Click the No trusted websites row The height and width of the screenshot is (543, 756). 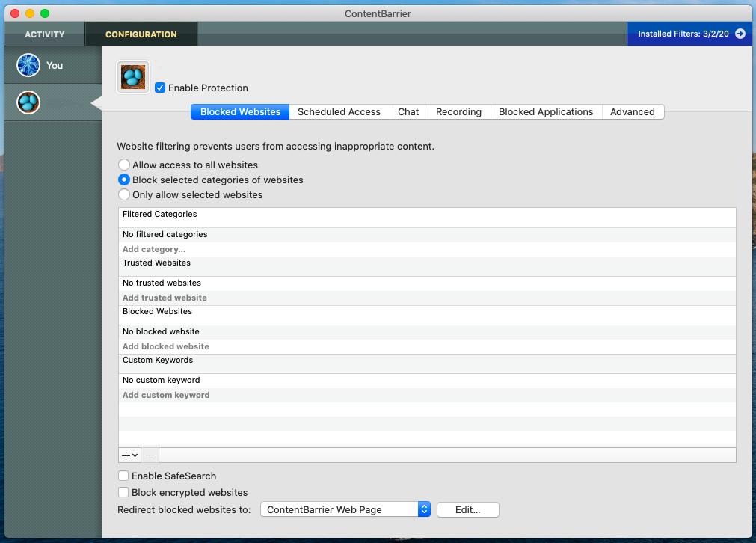click(x=427, y=283)
